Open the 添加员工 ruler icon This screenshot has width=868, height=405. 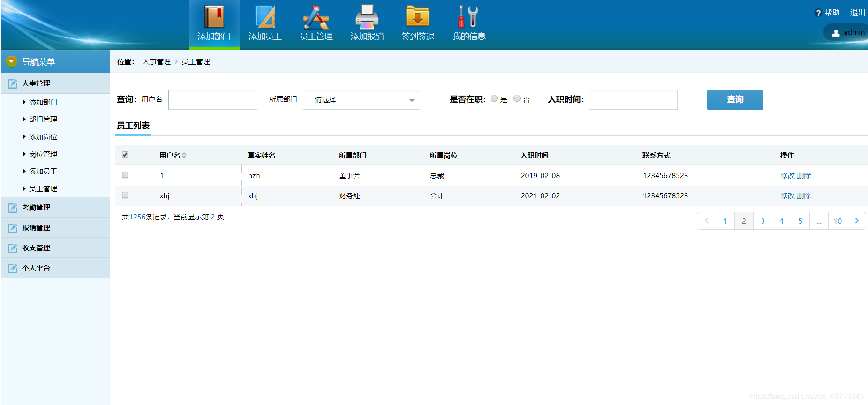click(x=265, y=17)
